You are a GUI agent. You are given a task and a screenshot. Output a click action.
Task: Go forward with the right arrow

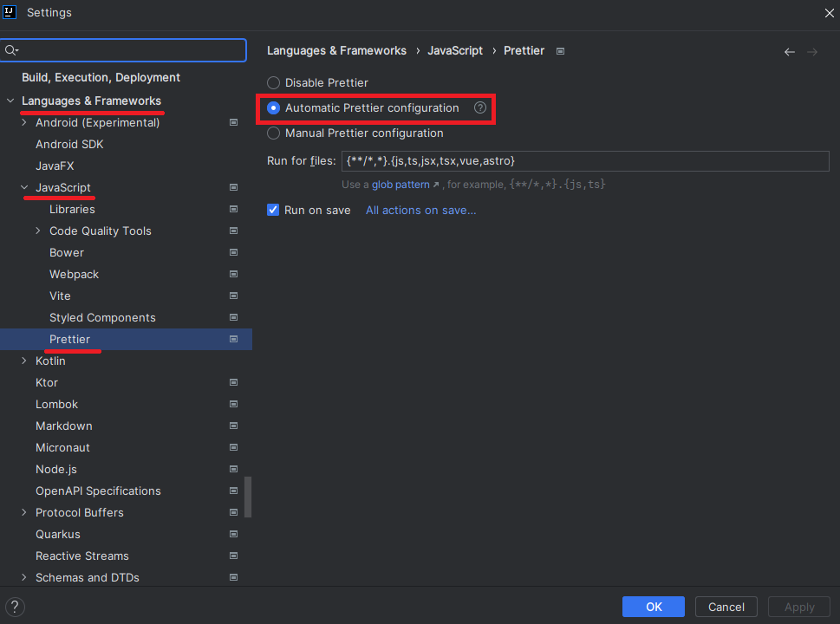(x=812, y=52)
